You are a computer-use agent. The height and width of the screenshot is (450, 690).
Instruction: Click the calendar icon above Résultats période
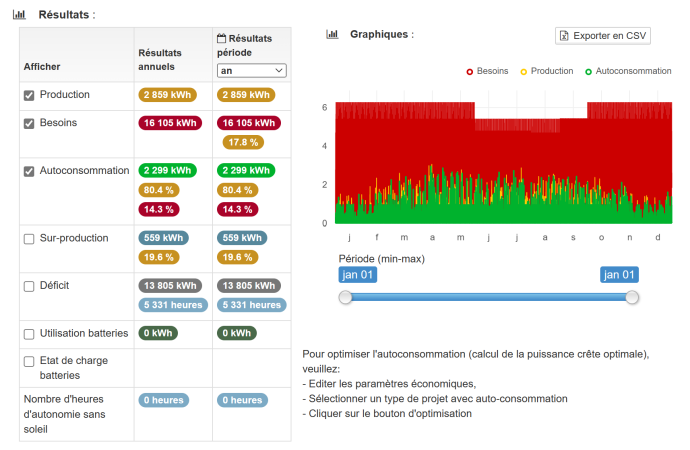pyautogui.click(x=222, y=38)
